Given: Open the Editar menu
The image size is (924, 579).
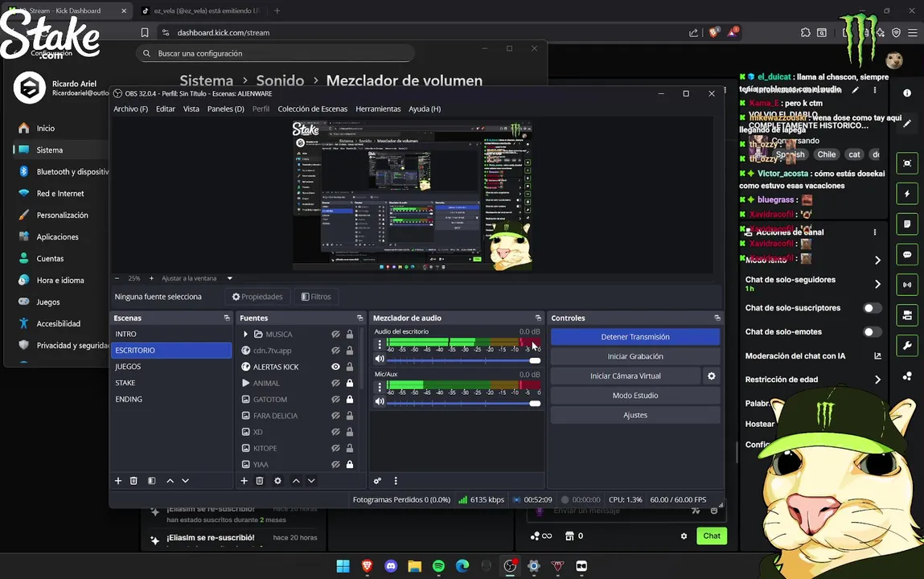Looking at the screenshot, I should [166, 109].
